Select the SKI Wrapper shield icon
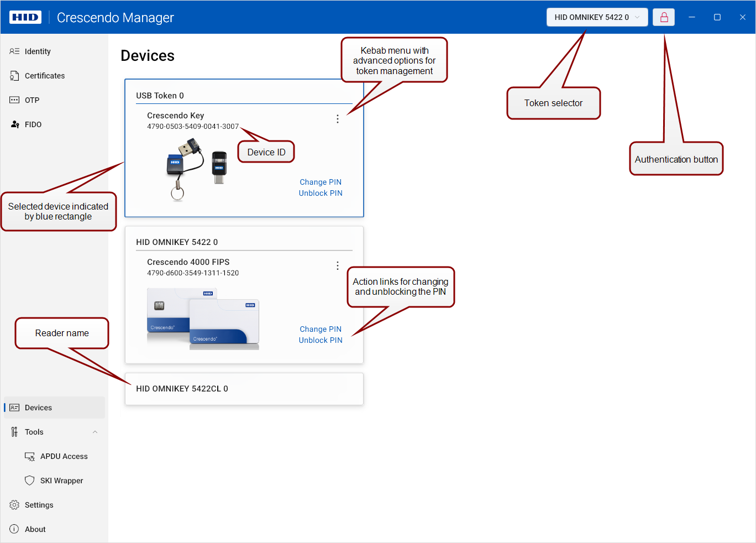The image size is (756, 543). [x=30, y=481]
